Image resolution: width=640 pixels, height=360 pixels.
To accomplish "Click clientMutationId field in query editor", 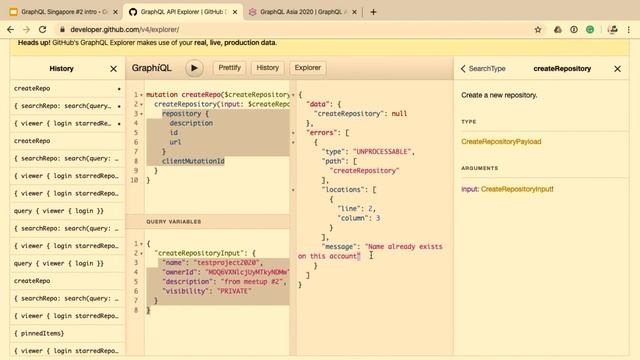I will click(x=193, y=161).
